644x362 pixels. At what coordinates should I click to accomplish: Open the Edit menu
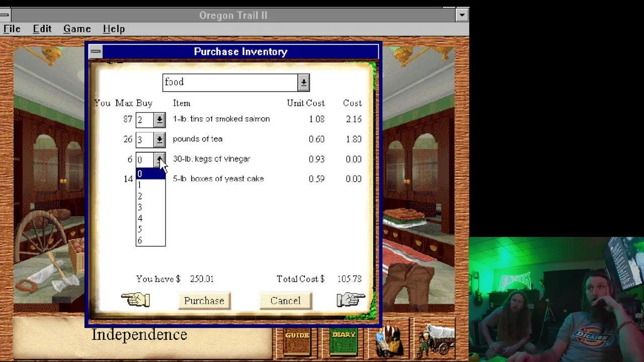pyautogui.click(x=42, y=29)
